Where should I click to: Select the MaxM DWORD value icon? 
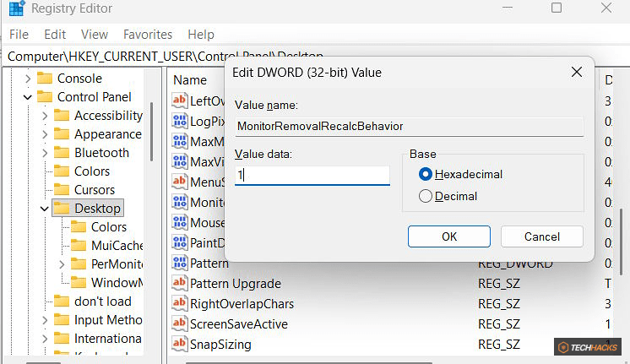click(180, 141)
